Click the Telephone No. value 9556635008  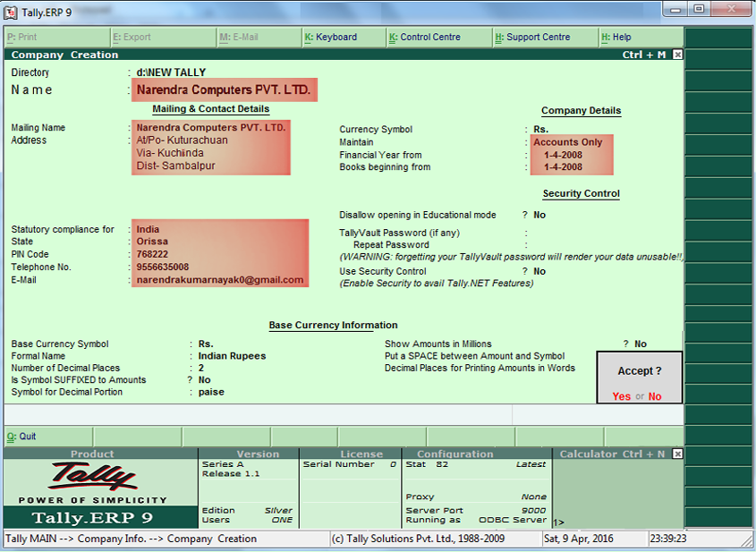pos(163,267)
